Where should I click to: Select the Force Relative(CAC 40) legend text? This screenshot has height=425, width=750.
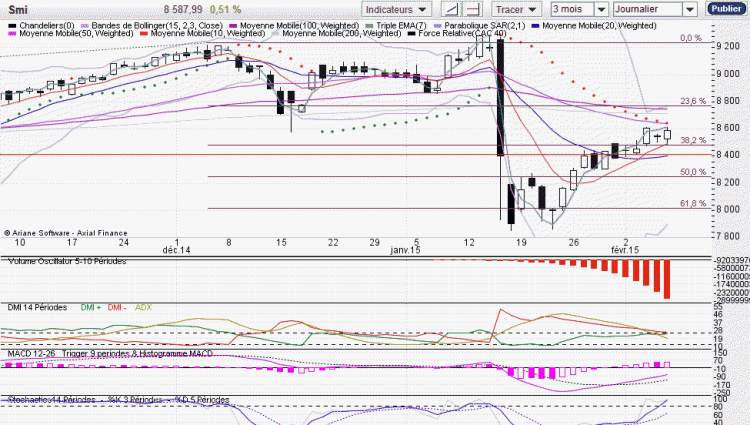point(462,33)
